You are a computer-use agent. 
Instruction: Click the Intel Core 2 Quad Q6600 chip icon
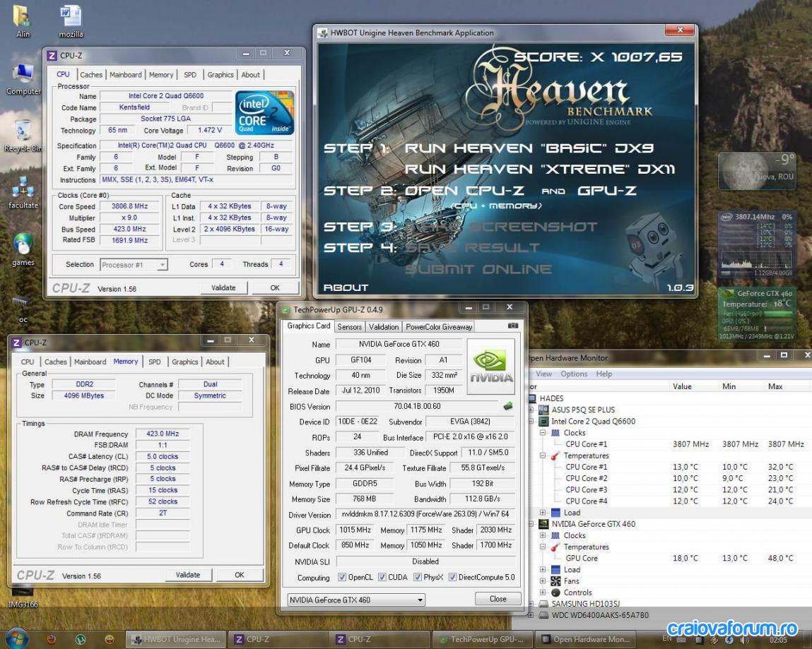[x=543, y=422]
